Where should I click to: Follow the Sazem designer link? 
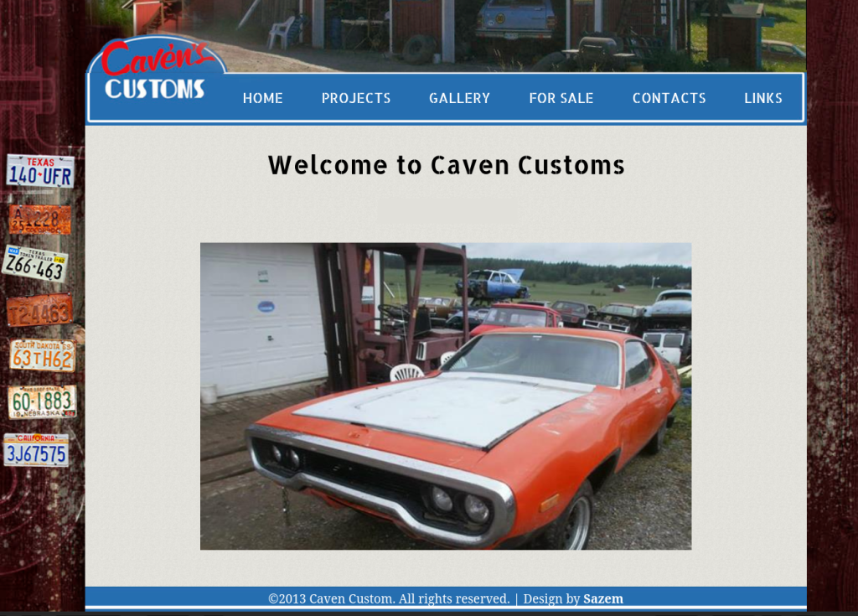[602, 598]
